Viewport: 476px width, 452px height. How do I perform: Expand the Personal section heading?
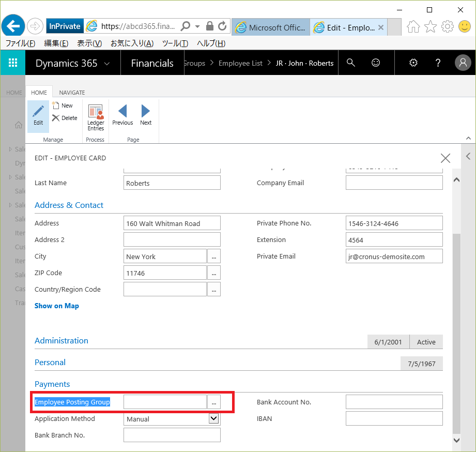coord(50,363)
